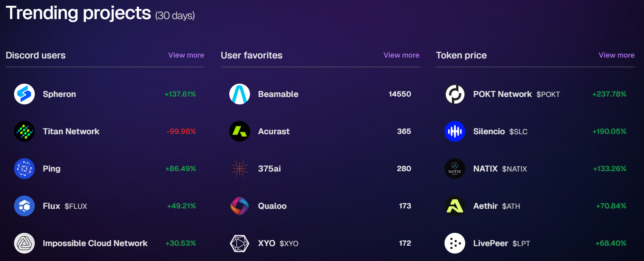Open the Titan Network logo icon
The height and width of the screenshot is (261, 644).
pyautogui.click(x=24, y=131)
